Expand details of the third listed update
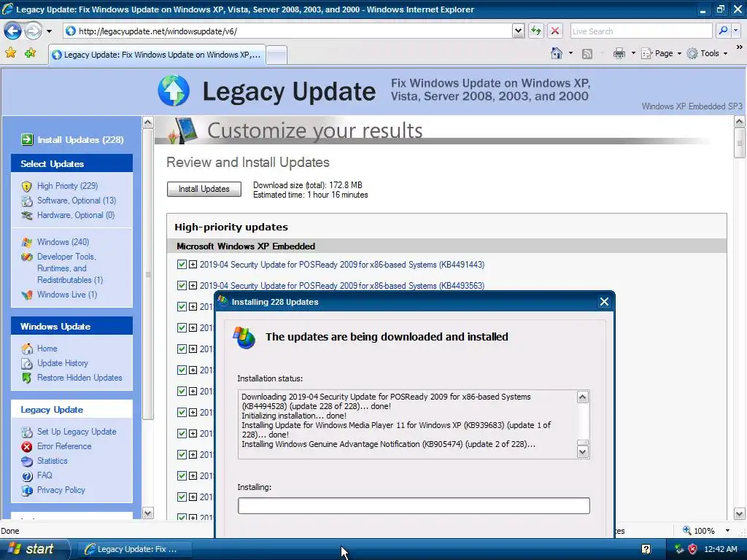This screenshot has height=560, width=747. 193,306
